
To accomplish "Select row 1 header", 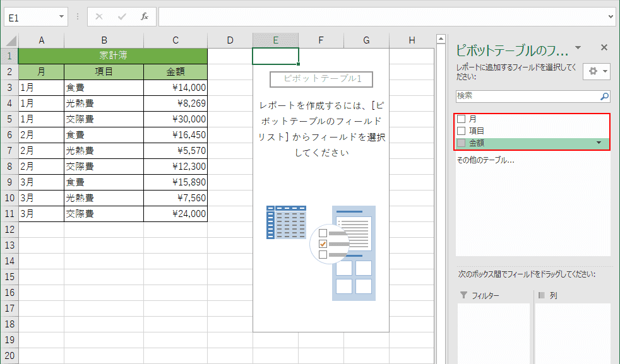I will tap(9, 56).
